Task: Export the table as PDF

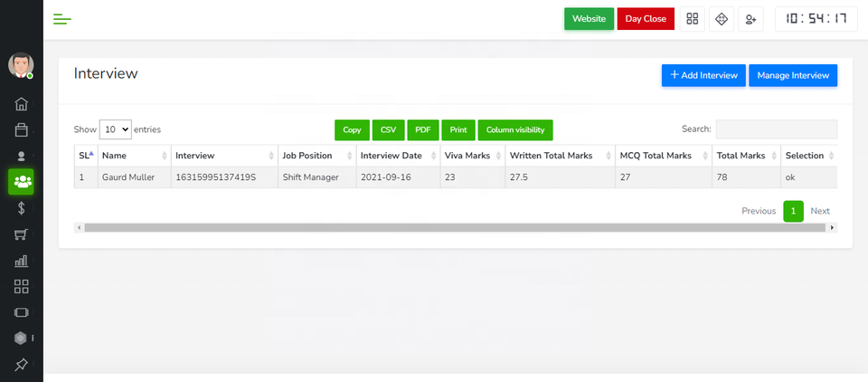Action: coord(422,129)
